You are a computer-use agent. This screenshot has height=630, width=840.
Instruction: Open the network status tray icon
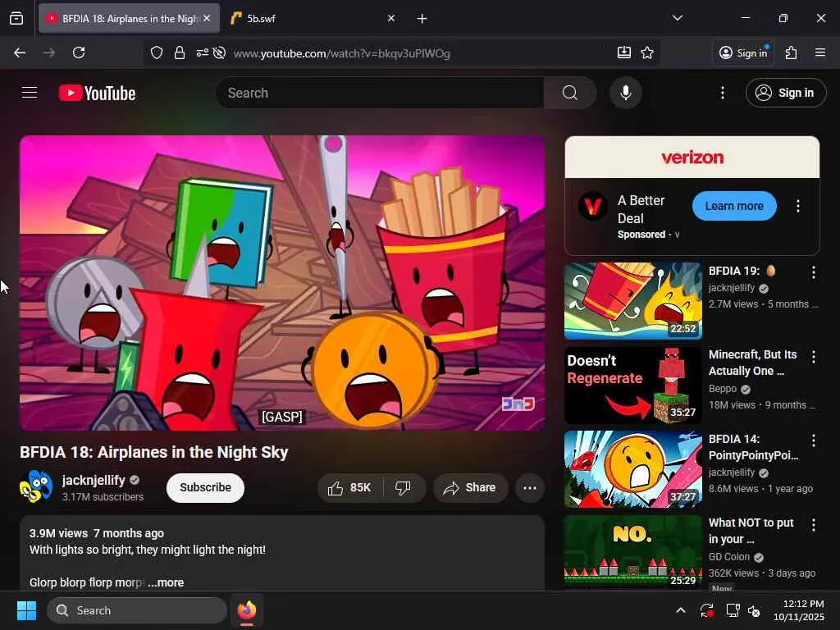tap(732, 610)
